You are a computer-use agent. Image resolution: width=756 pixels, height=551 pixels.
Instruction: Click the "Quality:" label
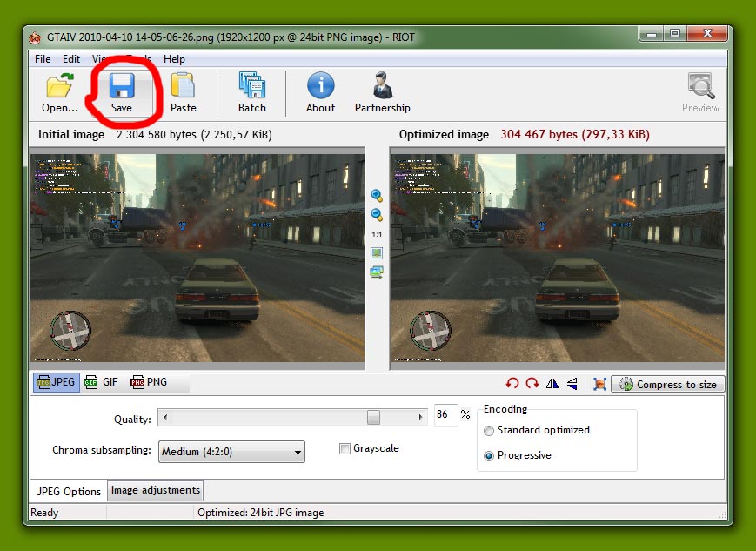[132, 420]
